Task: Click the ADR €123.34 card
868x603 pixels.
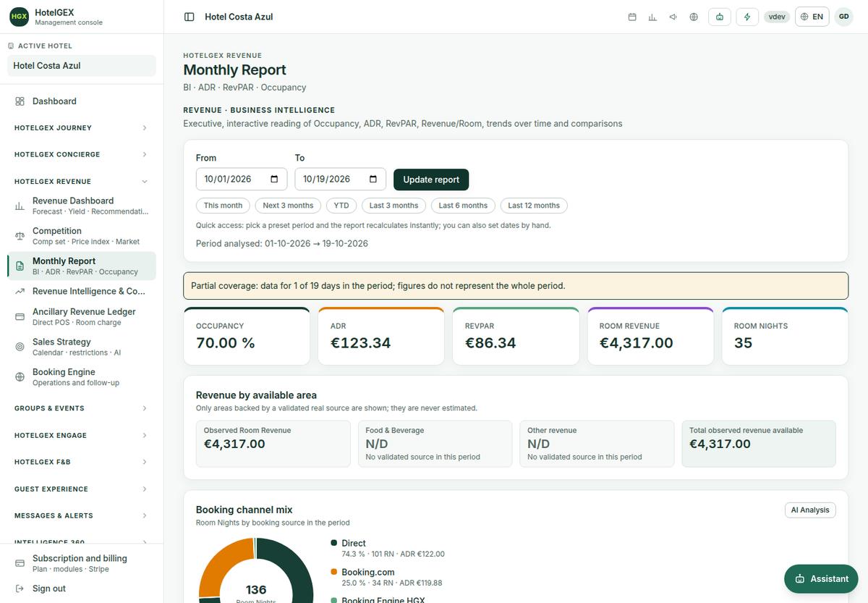Action: pyautogui.click(x=381, y=336)
